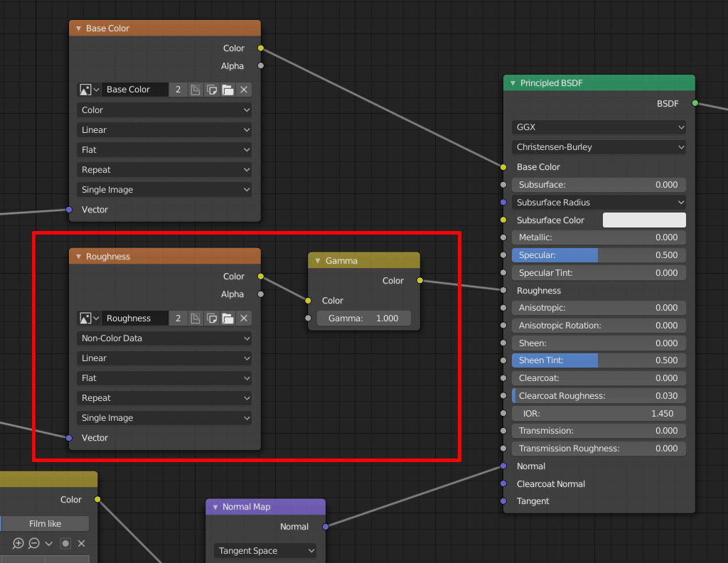
Task: Click Clearcoat Roughness slider at 0.030
Action: (599, 396)
